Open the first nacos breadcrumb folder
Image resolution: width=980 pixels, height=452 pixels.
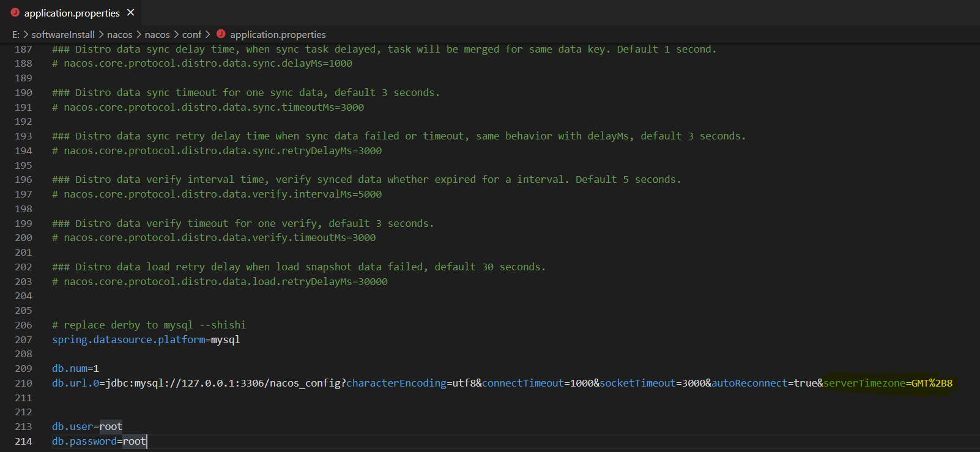coord(119,35)
